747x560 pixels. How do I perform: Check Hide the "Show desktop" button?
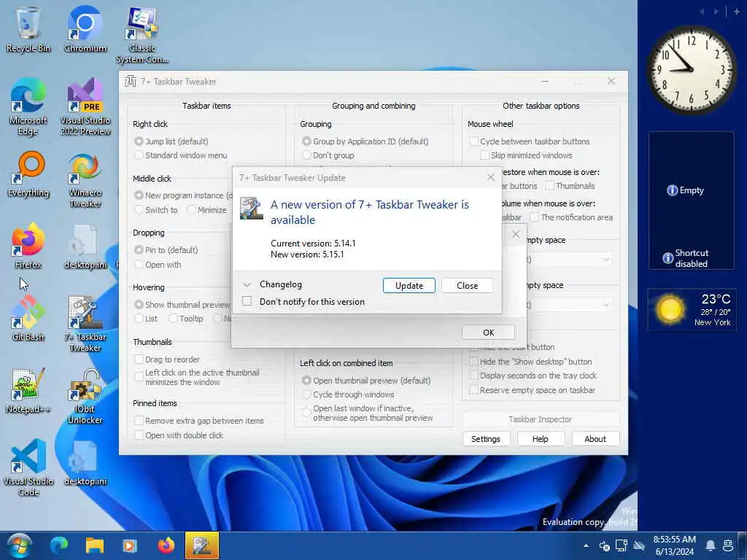coord(473,362)
